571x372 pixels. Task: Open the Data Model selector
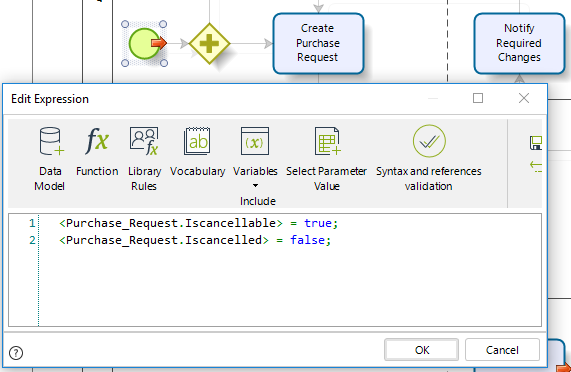50,159
